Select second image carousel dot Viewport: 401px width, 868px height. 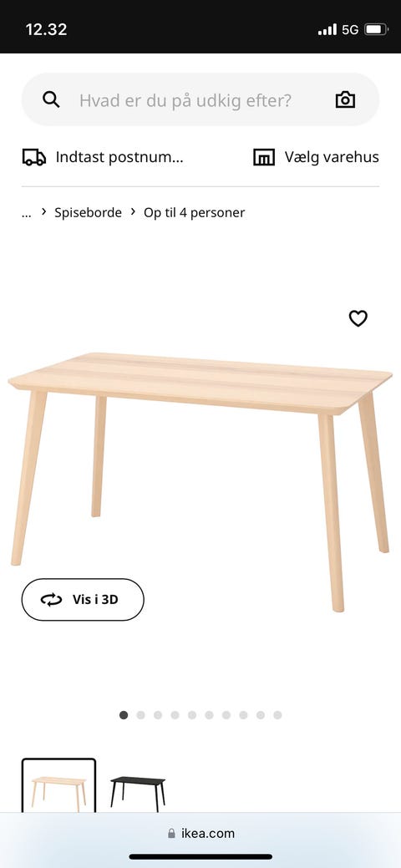tap(140, 715)
